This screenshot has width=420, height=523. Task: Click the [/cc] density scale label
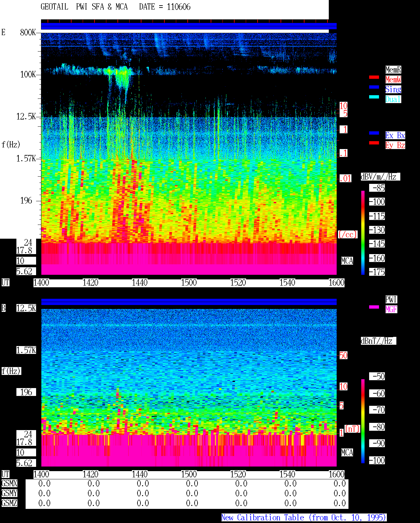coord(347,234)
